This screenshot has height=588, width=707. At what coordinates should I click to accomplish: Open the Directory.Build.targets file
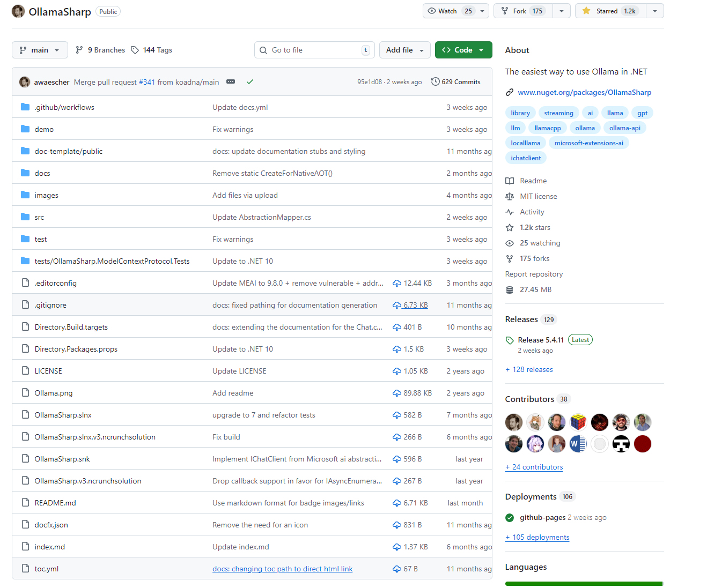[x=71, y=327]
